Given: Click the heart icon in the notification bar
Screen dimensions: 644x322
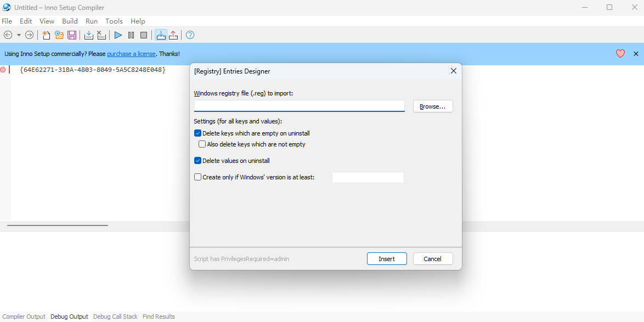Looking at the screenshot, I should click(x=620, y=53).
